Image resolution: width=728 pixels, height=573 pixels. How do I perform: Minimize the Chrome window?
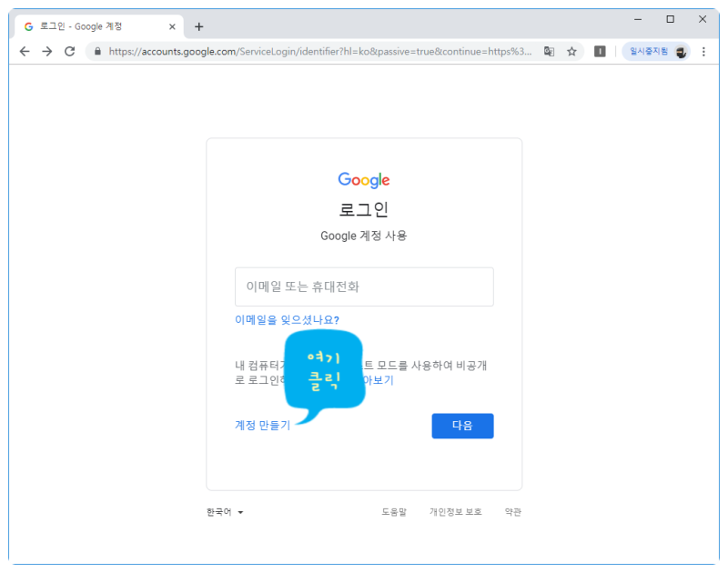point(638,19)
